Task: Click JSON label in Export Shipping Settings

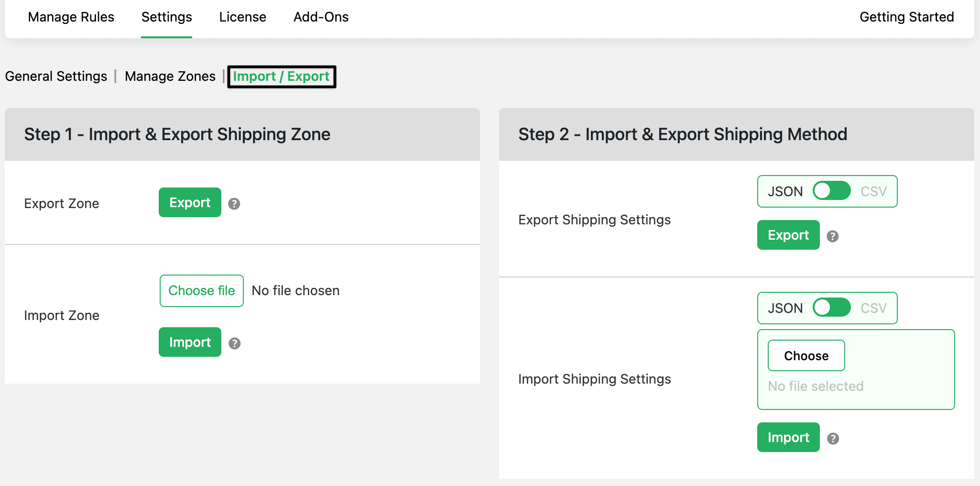Action: [x=785, y=191]
